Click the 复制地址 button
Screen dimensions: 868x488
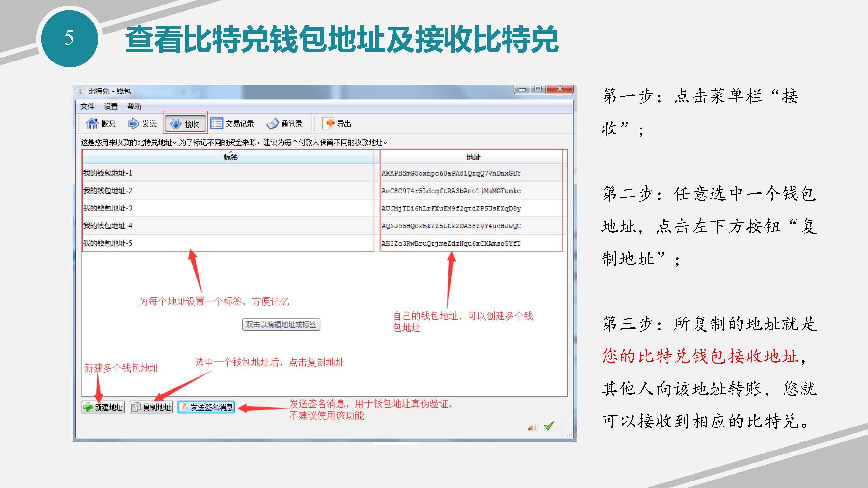(x=151, y=407)
